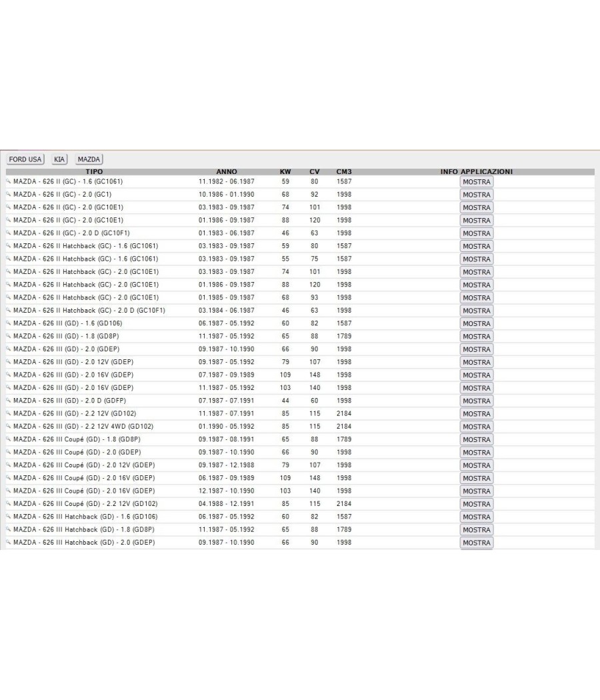Image resolution: width=600 pixels, height=700 pixels.
Task: Click MOSTRA for 626 III Coupé 1.8 (GD8P)
Action: pyautogui.click(x=477, y=440)
